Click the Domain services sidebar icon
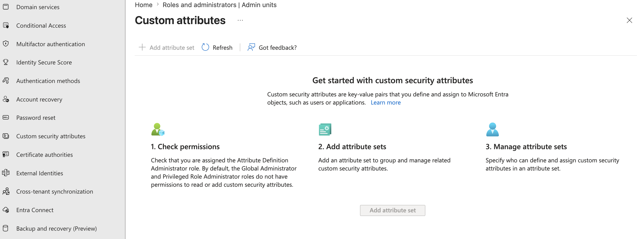This screenshot has width=644, height=239. click(x=6, y=7)
